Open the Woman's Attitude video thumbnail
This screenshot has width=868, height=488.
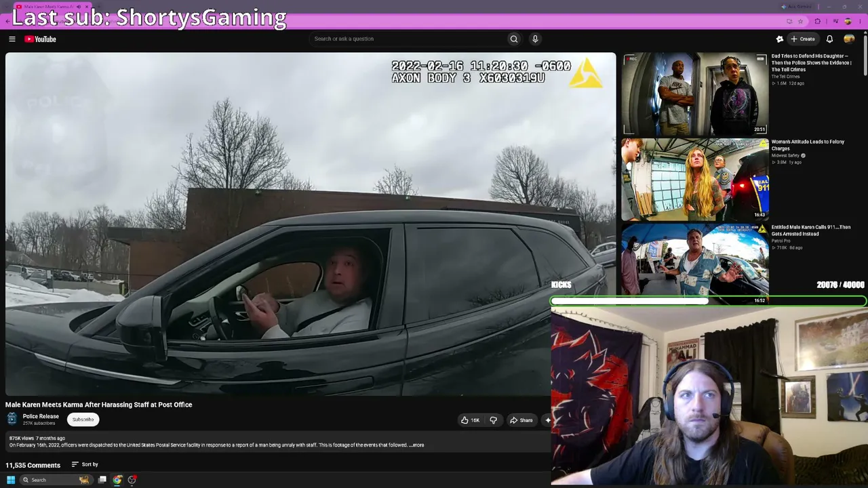[x=694, y=180]
